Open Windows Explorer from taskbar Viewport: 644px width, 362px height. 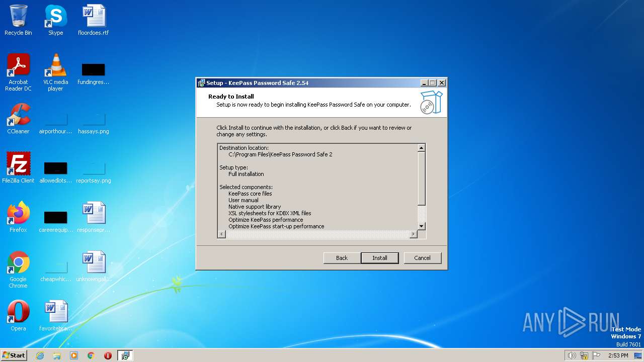57,355
